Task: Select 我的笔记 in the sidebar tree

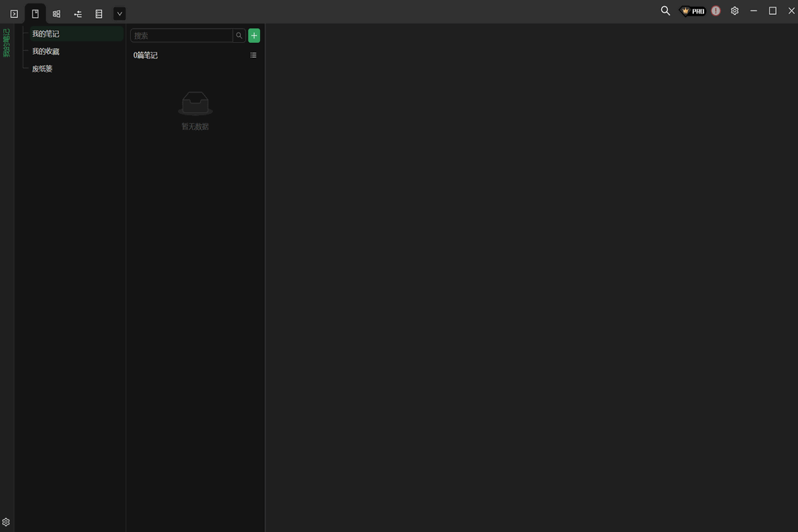Action: coord(46,34)
